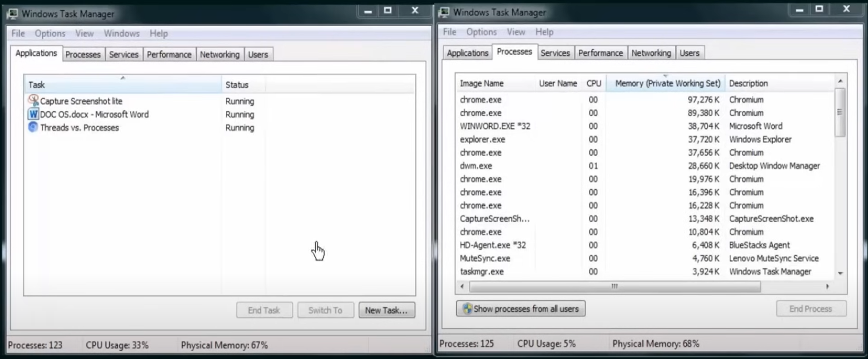Viewport: 868px width, 359px height.
Task: Switch to Performance tab in left Task Manager
Action: (x=169, y=55)
